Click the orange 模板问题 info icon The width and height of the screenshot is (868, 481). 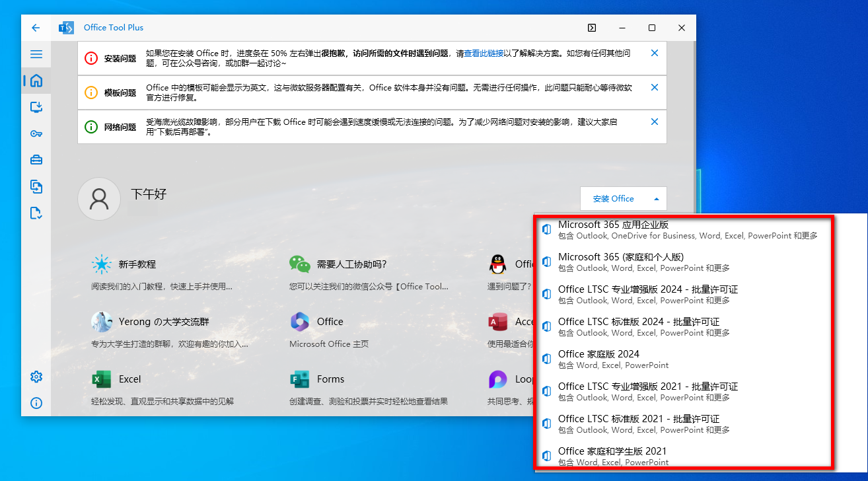[x=91, y=92]
